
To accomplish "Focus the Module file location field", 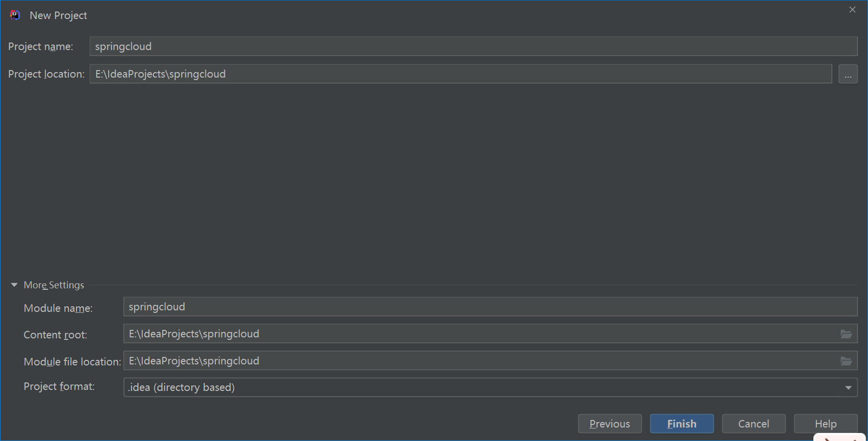I will coord(481,361).
